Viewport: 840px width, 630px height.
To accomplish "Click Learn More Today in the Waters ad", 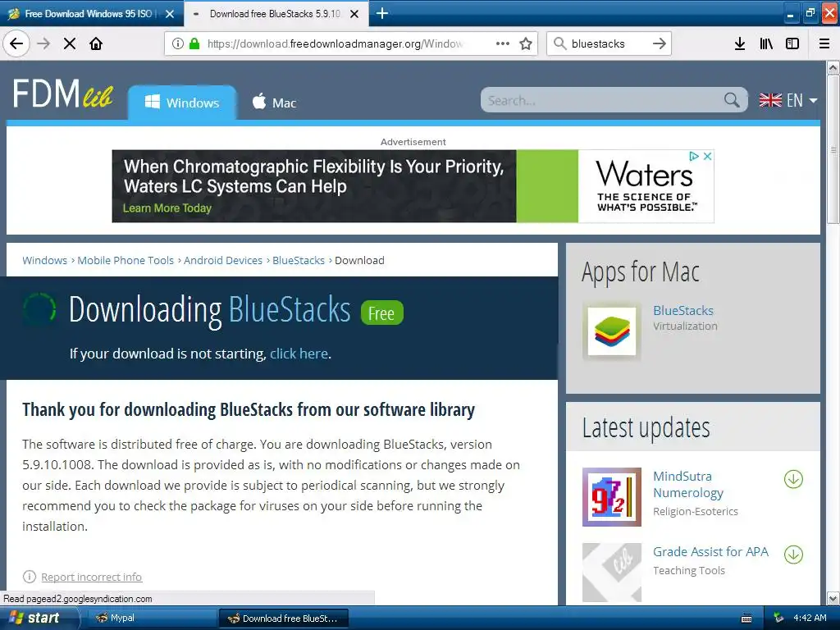I will [x=167, y=208].
